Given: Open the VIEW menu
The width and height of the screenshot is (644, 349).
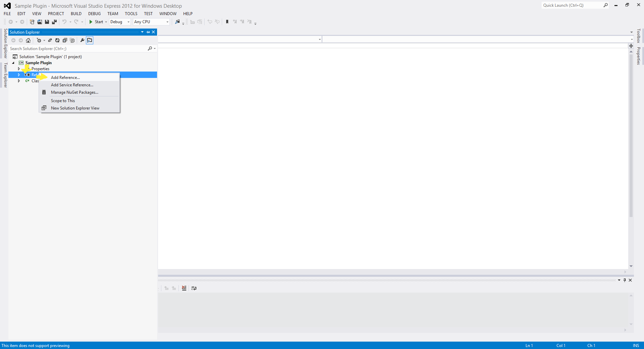Looking at the screenshot, I should coord(37,14).
